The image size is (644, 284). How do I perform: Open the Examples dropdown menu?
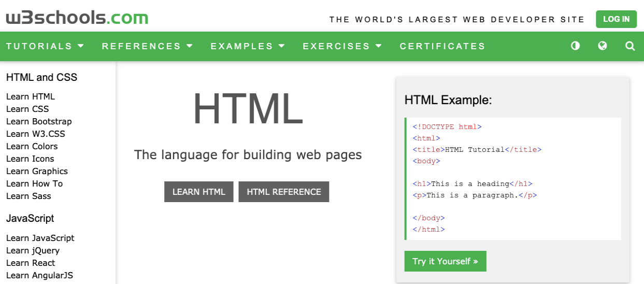click(248, 46)
